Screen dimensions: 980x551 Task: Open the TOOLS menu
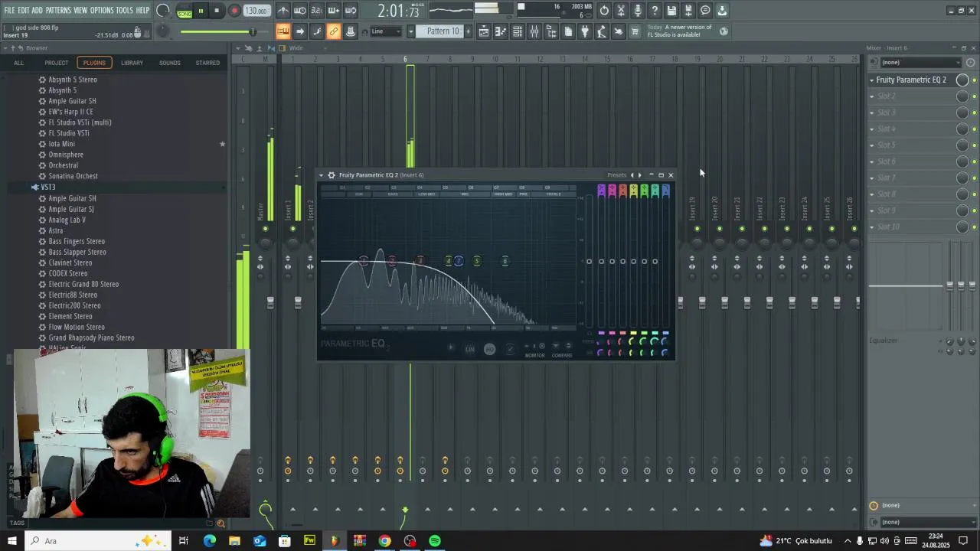(125, 10)
